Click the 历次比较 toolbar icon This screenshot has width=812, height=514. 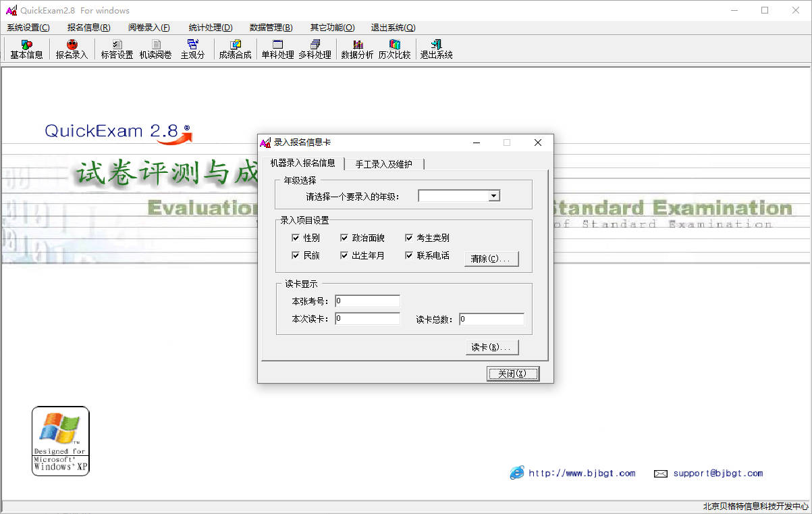394,49
